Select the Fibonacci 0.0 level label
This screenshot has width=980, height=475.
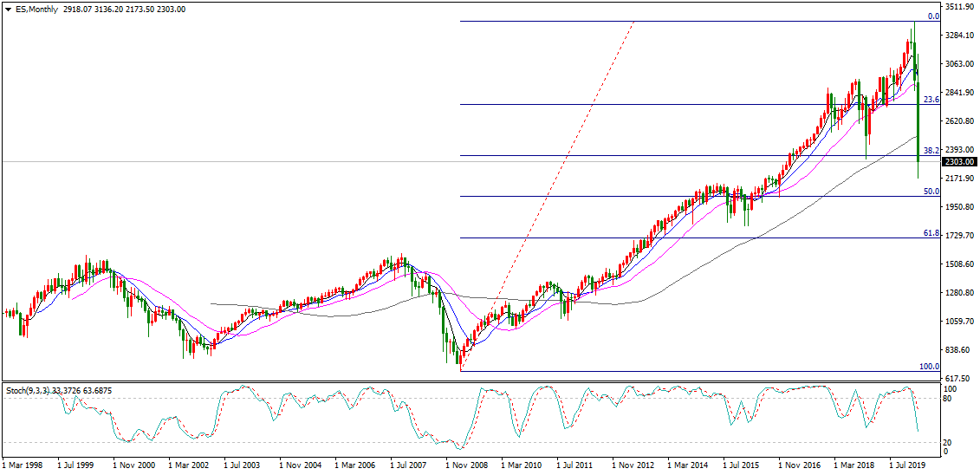tap(933, 16)
